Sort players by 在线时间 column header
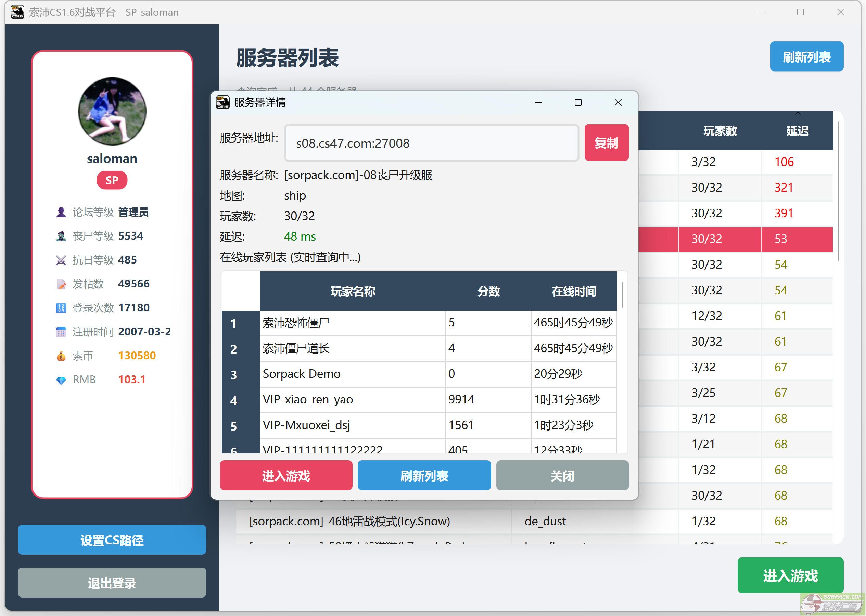 click(573, 291)
